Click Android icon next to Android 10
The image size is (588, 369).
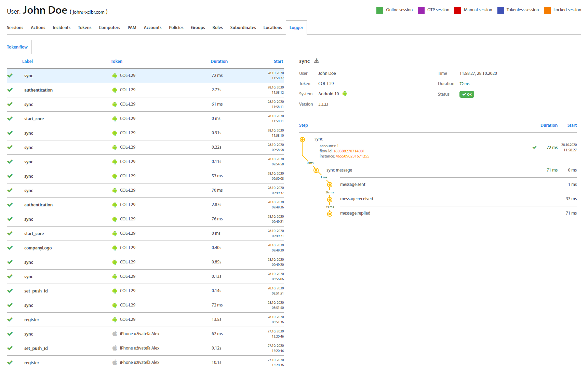(345, 94)
